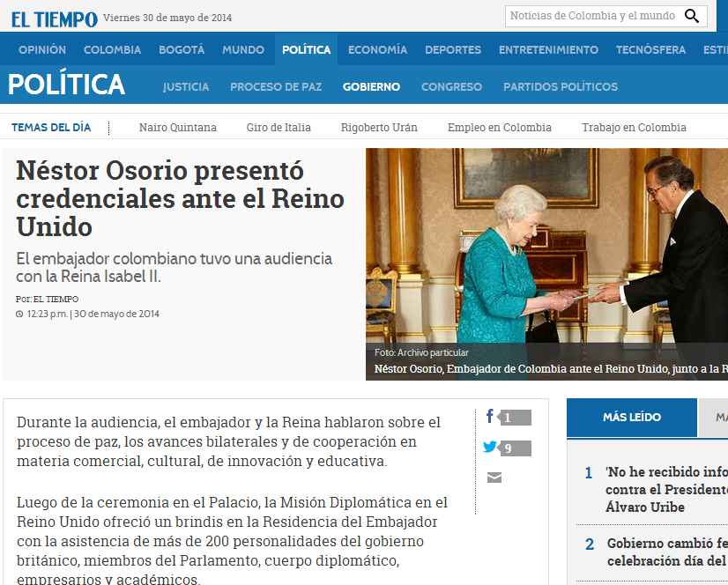The height and width of the screenshot is (585, 728).
Task: Open Trabajo en Colombia topic
Action: pyautogui.click(x=634, y=127)
